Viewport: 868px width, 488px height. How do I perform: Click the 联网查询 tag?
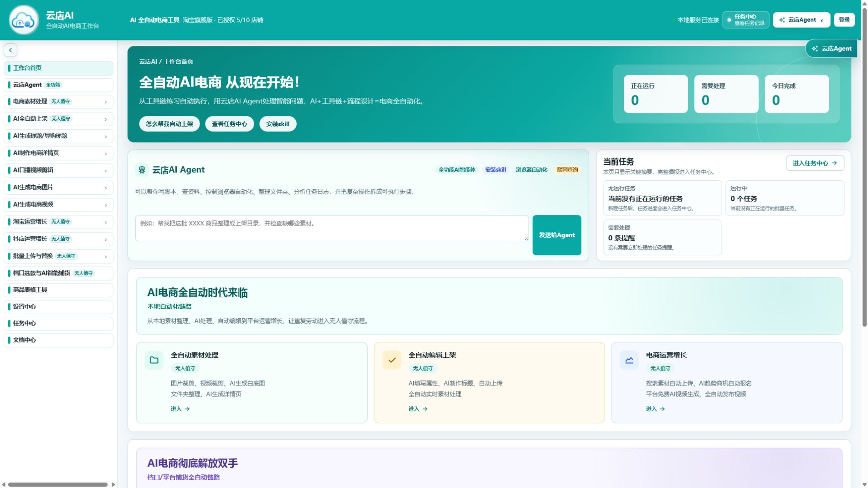pyautogui.click(x=567, y=170)
